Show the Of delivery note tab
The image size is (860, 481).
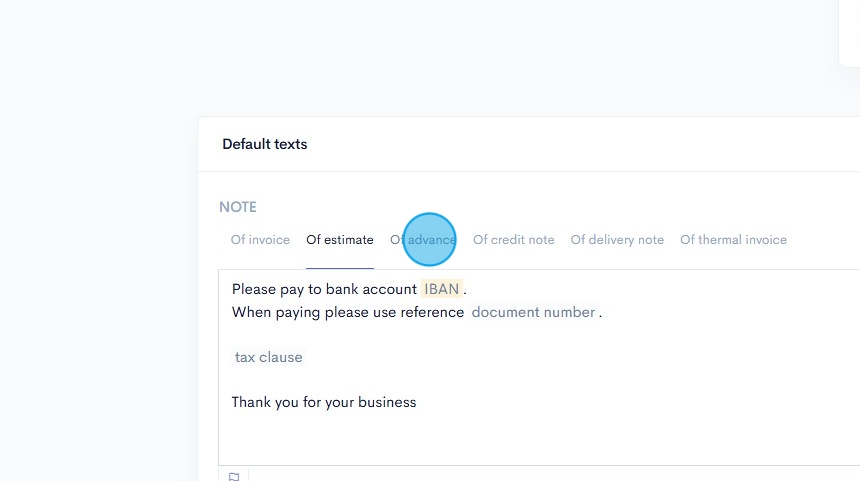point(617,240)
